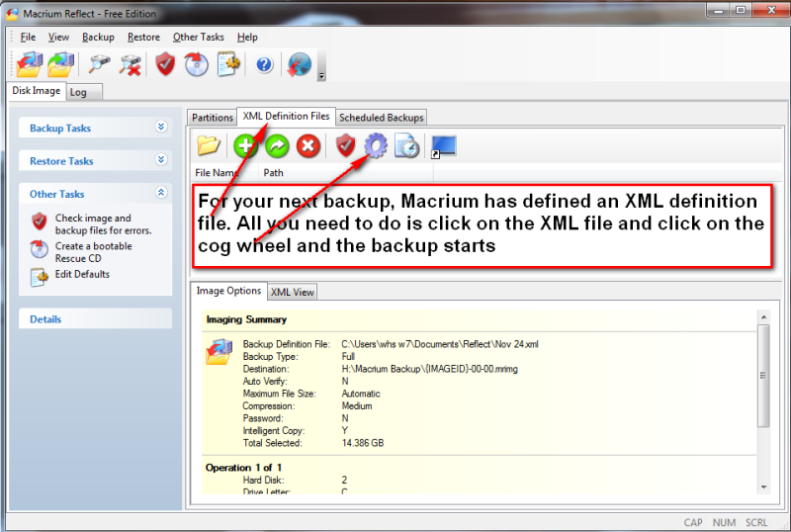Screen dimensions: 791x532
Task: Click the Path column header
Action: click(x=345, y=173)
